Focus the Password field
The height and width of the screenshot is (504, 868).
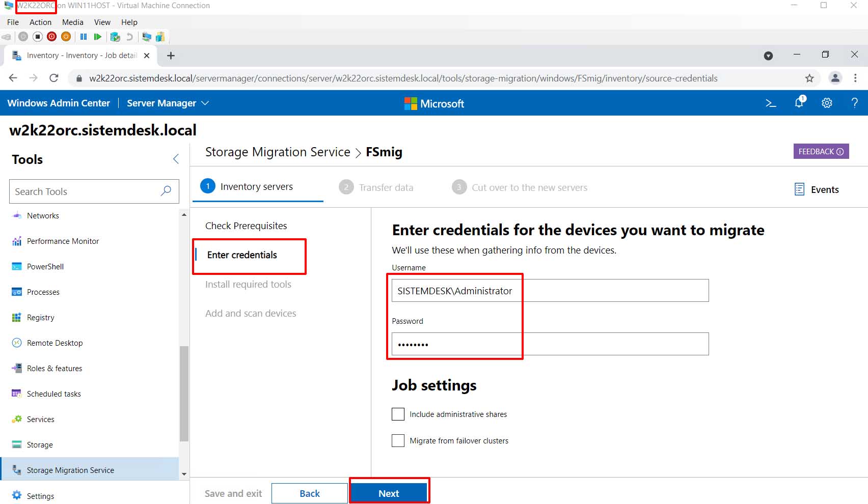pos(550,344)
